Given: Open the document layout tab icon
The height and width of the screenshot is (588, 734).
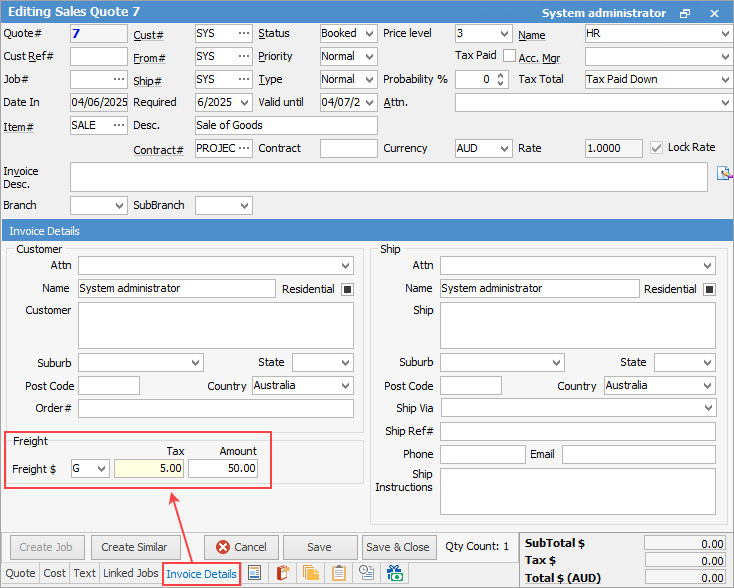Looking at the screenshot, I should pos(255,573).
